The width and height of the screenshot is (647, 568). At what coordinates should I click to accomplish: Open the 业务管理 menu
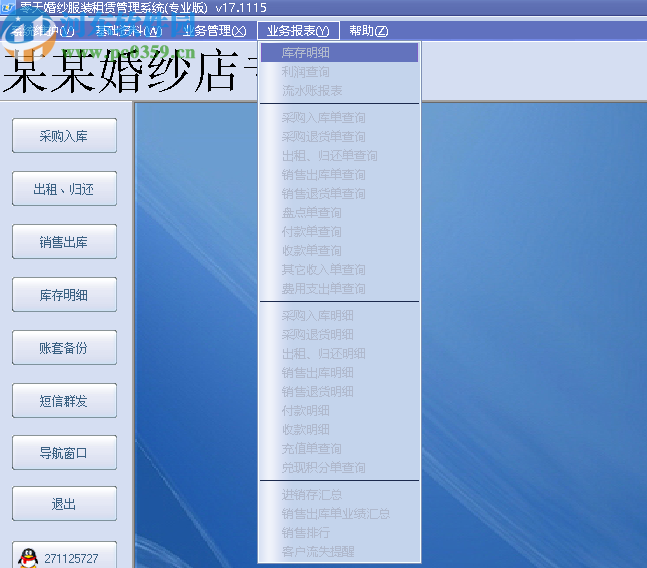point(214,31)
